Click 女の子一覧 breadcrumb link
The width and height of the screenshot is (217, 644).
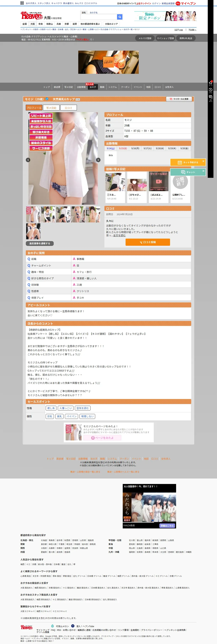pos(128,30)
